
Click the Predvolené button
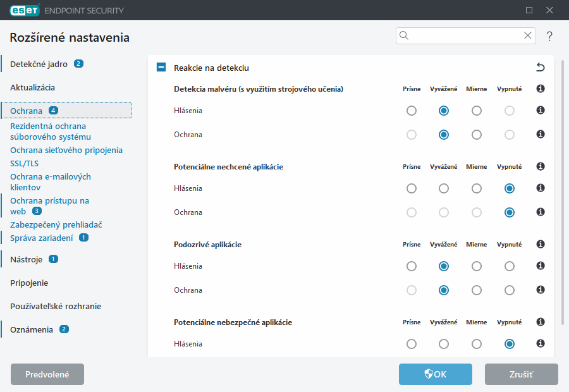pos(47,374)
